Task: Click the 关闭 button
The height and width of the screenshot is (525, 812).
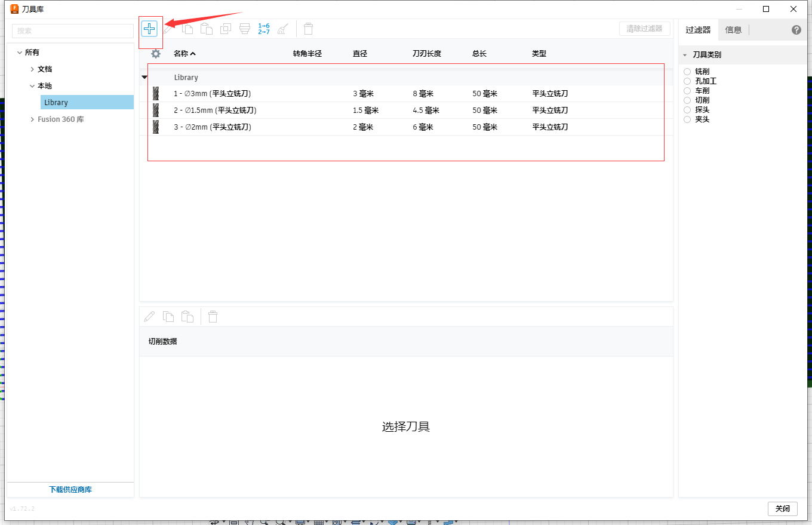Action: tap(782, 509)
